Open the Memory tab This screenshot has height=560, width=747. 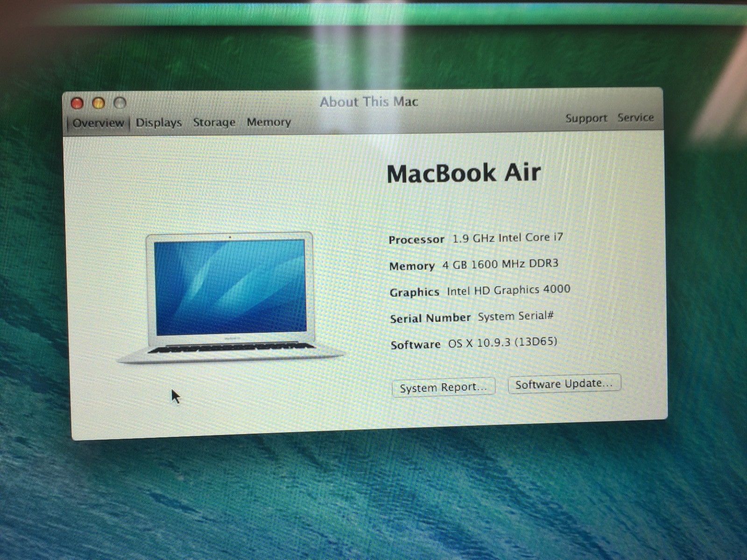pos(269,122)
